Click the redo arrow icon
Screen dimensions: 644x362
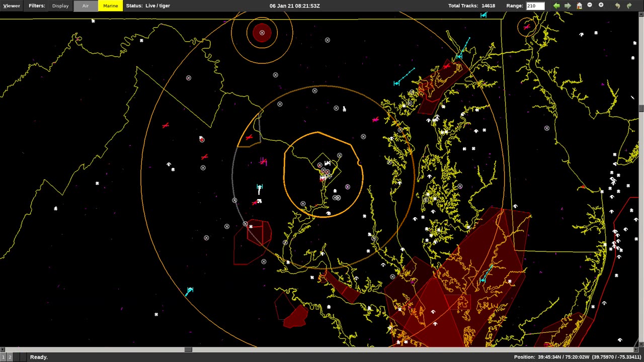[x=629, y=6]
